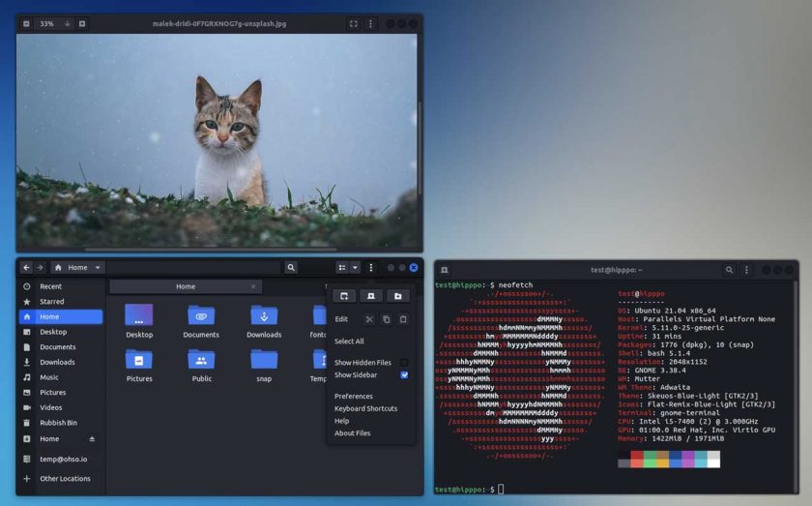812x506 pixels.
Task: Go forward in the Files window
Action: (x=40, y=268)
